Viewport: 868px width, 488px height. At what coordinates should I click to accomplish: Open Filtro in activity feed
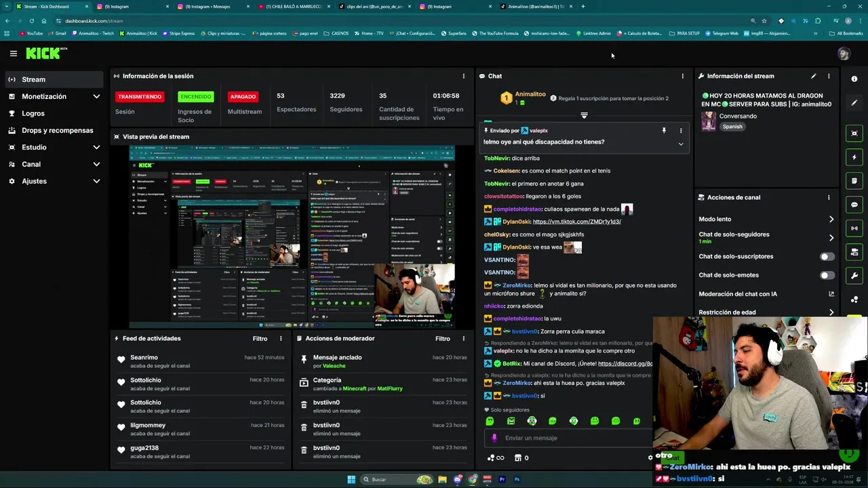260,338
